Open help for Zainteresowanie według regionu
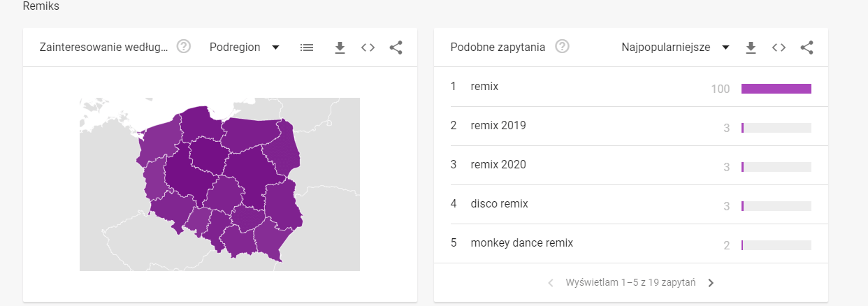This screenshot has height=306, width=868. click(x=184, y=48)
